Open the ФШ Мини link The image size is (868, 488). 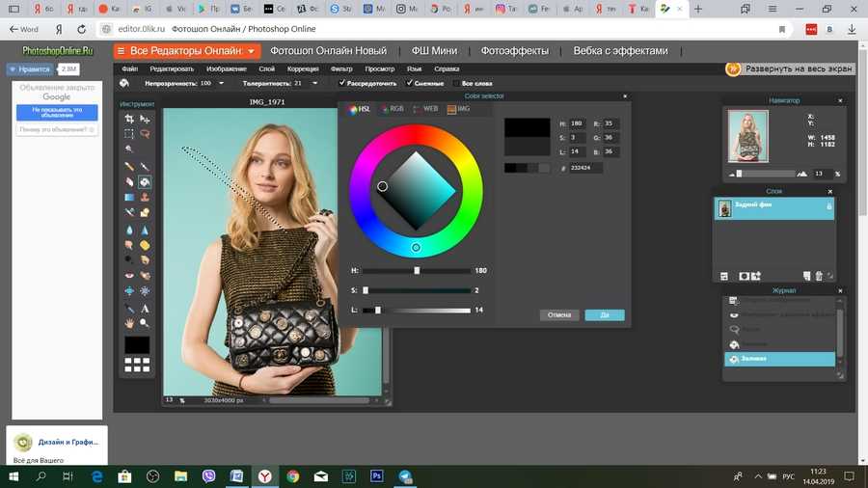pyautogui.click(x=434, y=51)
